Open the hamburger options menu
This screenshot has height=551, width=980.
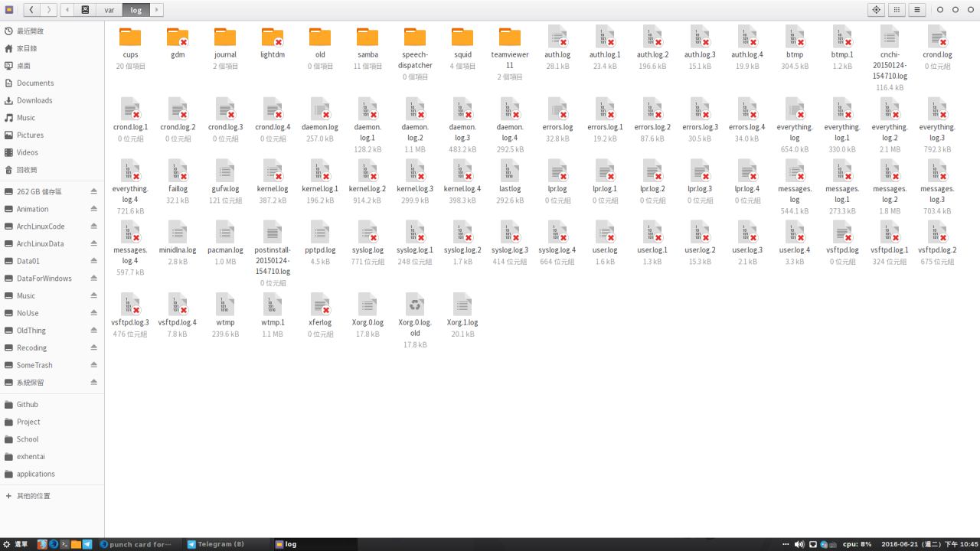click(x=916, y=10)
